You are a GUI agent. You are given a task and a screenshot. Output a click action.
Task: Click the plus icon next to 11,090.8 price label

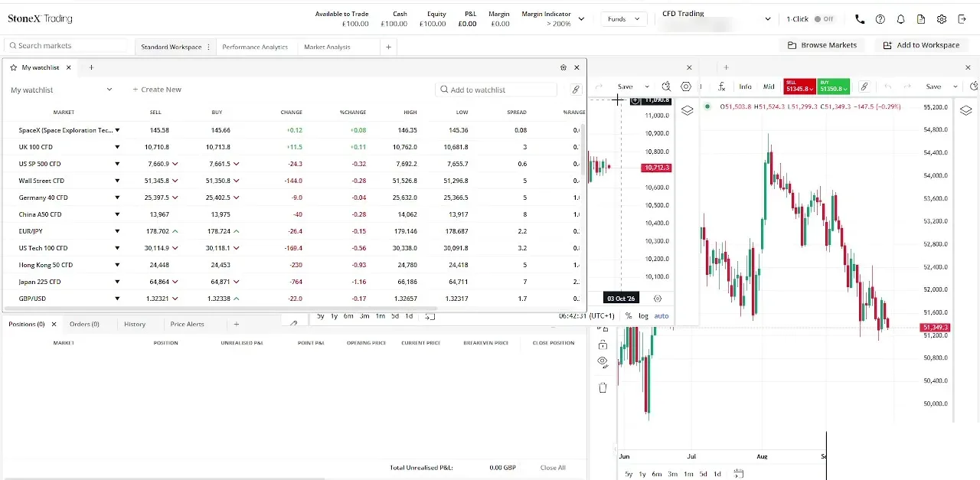635,100
